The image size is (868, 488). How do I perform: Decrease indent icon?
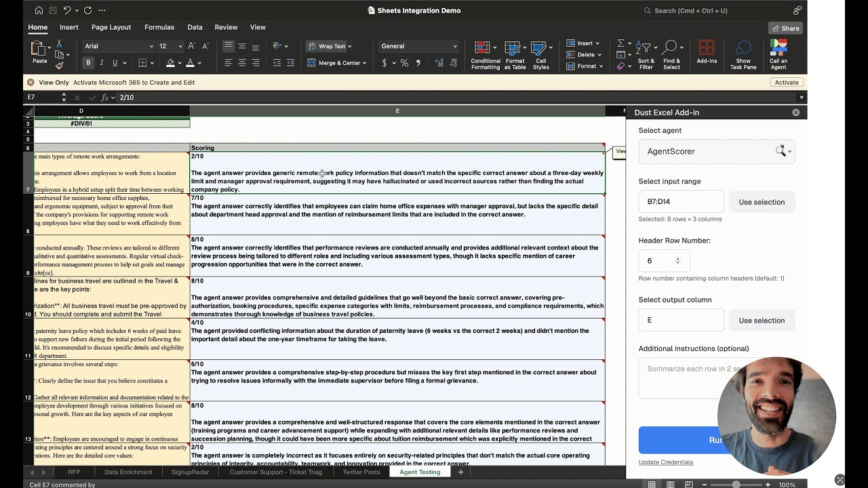277,63
